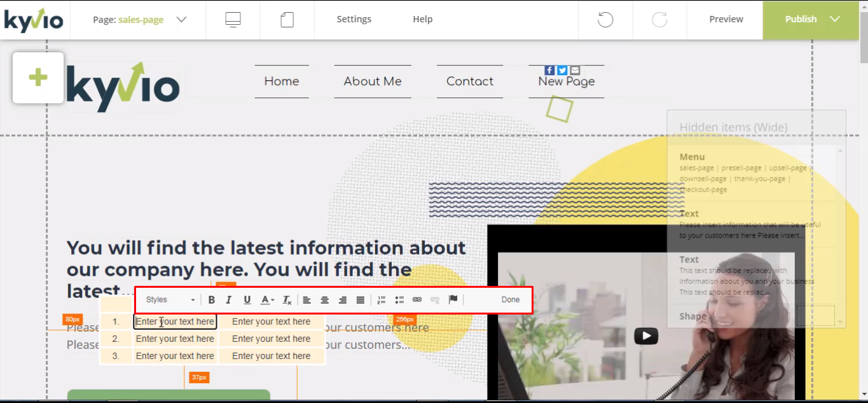
Task: Click row 2 left text cell
Action: pos(175,339)
